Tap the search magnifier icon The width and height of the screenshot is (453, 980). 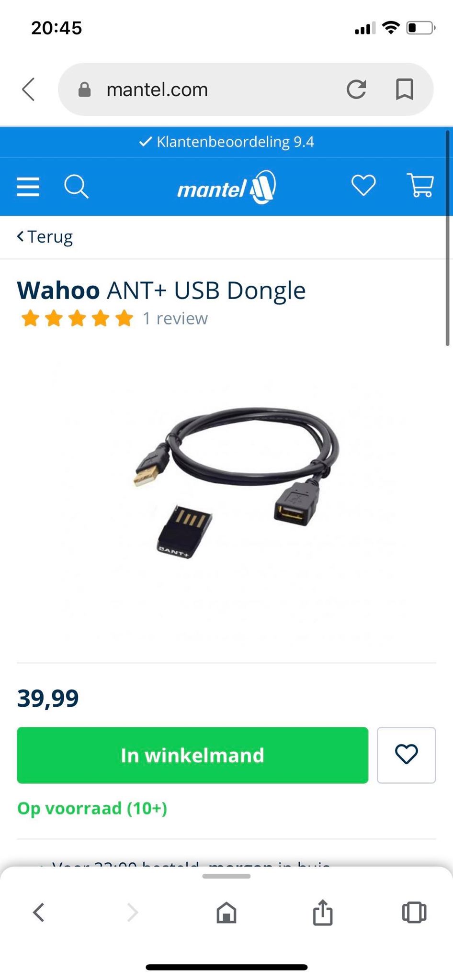click(76, 186)
